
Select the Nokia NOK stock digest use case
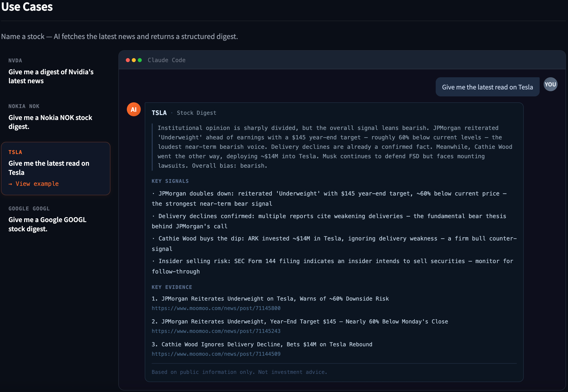click(x=55, y=117)
